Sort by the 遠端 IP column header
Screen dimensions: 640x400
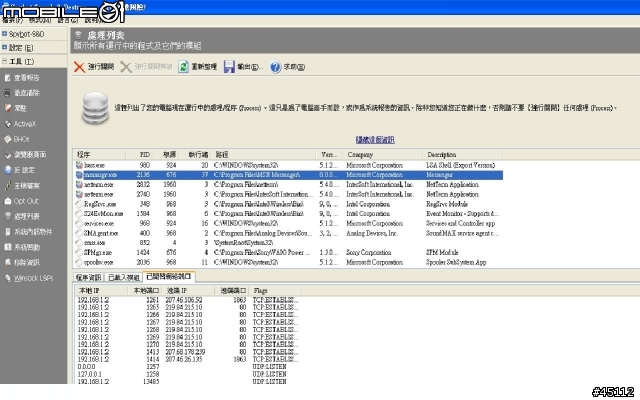point(189,291)
